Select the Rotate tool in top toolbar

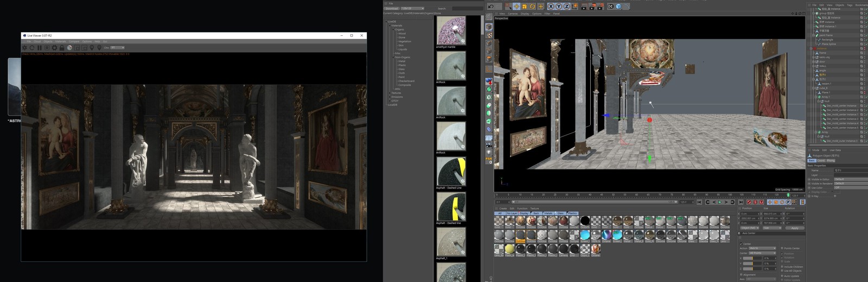pos(532,7)
